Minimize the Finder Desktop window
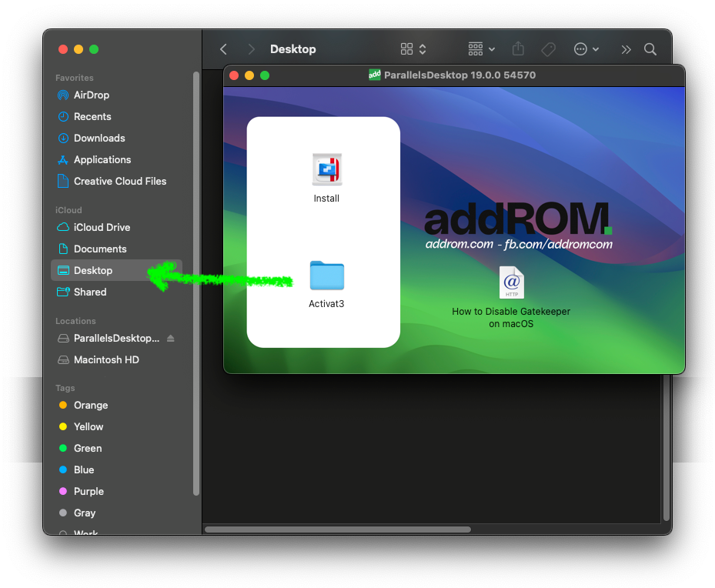The width and height of the screenshot is (715, 588). (79, 49)
